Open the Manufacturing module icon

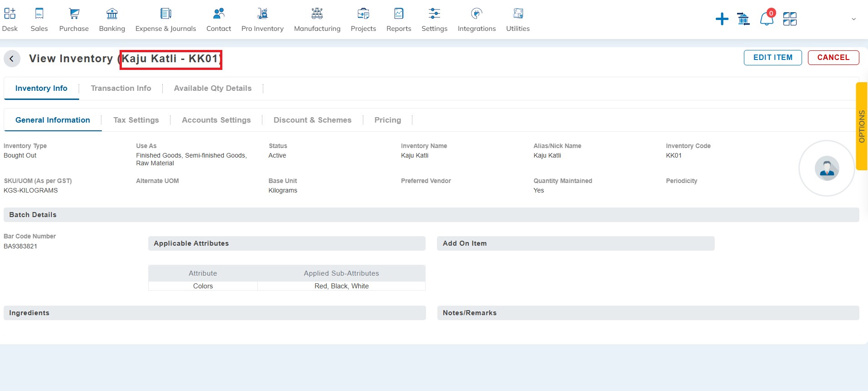(x=317, y=14)
